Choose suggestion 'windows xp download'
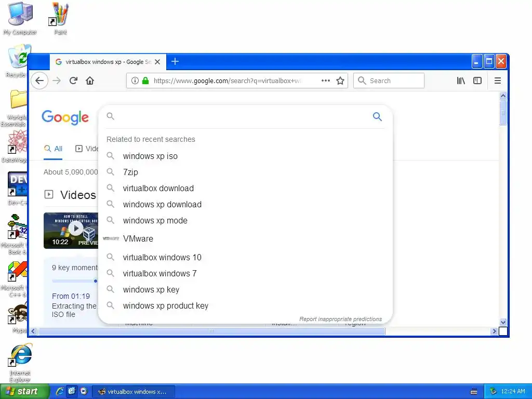 (245, 204)
